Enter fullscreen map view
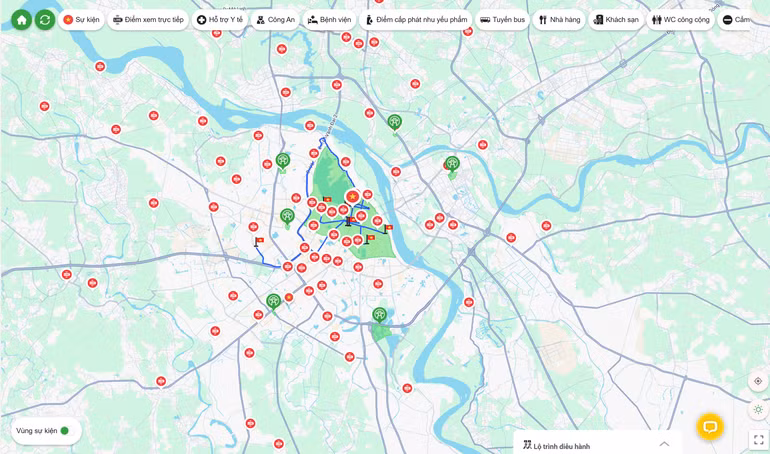 tap(758, 439)
